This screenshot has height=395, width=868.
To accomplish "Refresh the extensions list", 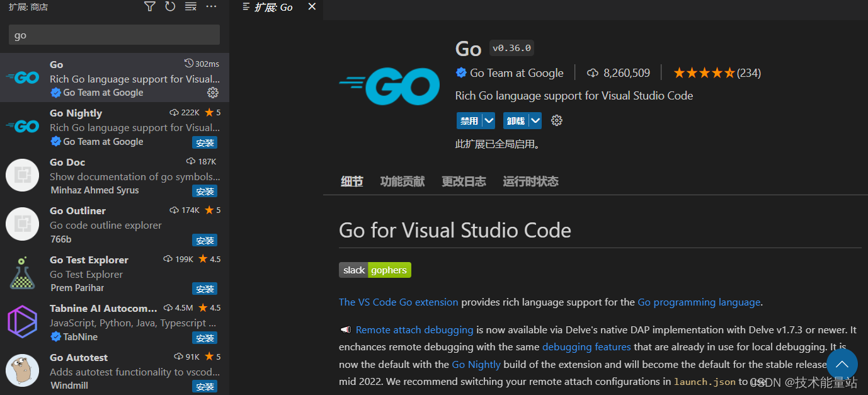I will [170, 6].
